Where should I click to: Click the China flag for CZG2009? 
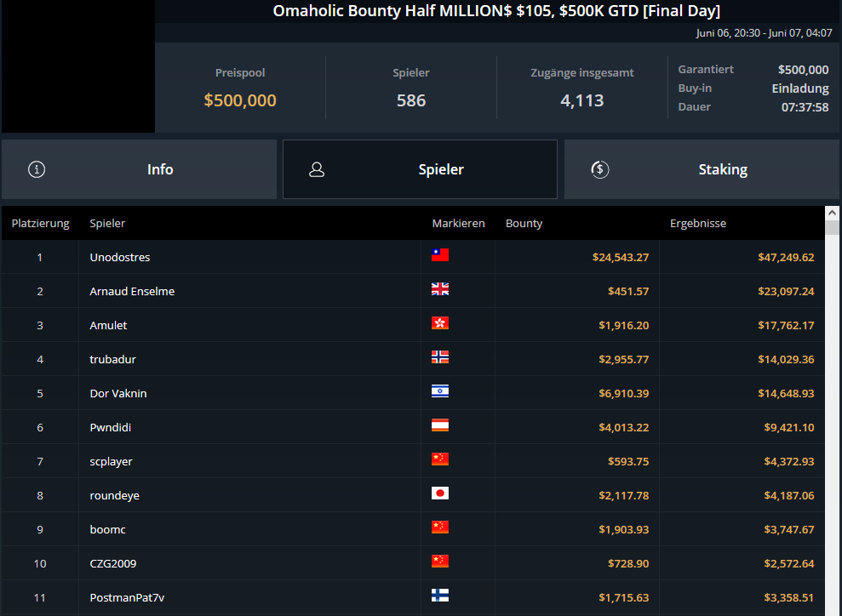440,562
